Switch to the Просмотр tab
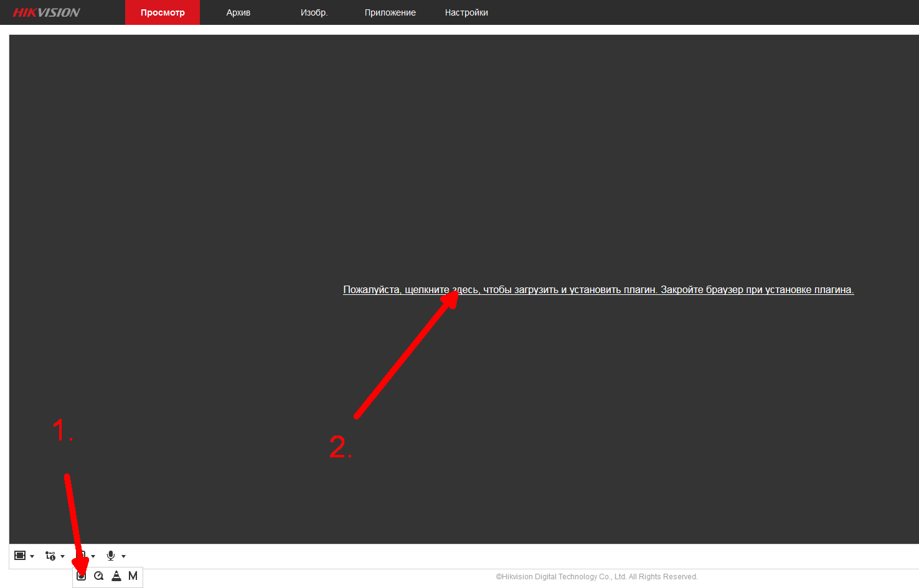The image size is (919, 588). tap(163, 12)
